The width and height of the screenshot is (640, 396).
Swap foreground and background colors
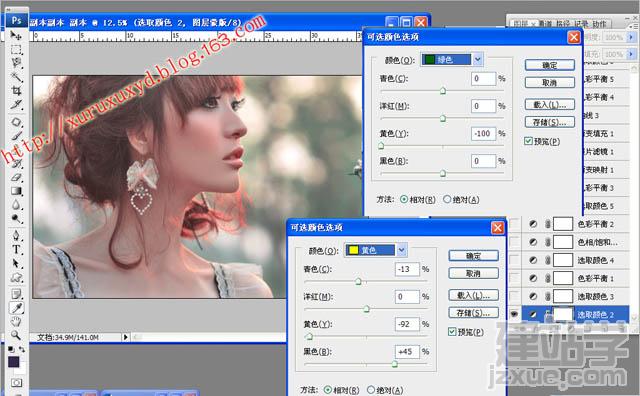tap(22, 349)
